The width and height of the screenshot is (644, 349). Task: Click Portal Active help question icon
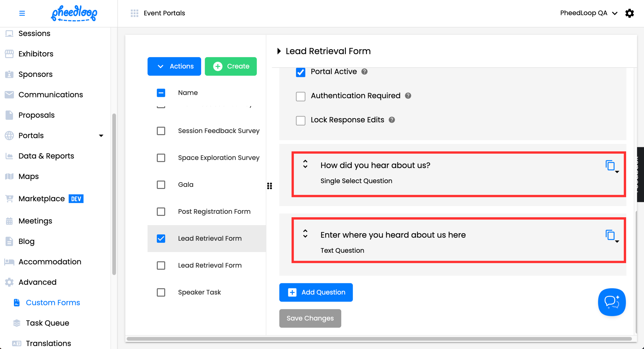364,72
